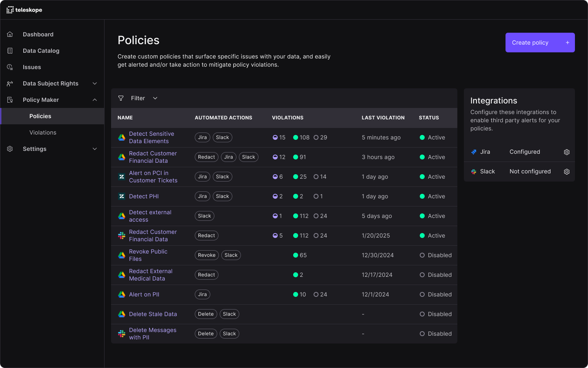Open Dashboard from the home icon
Screen dimensions: 588x368
click(x=10, y=34)
